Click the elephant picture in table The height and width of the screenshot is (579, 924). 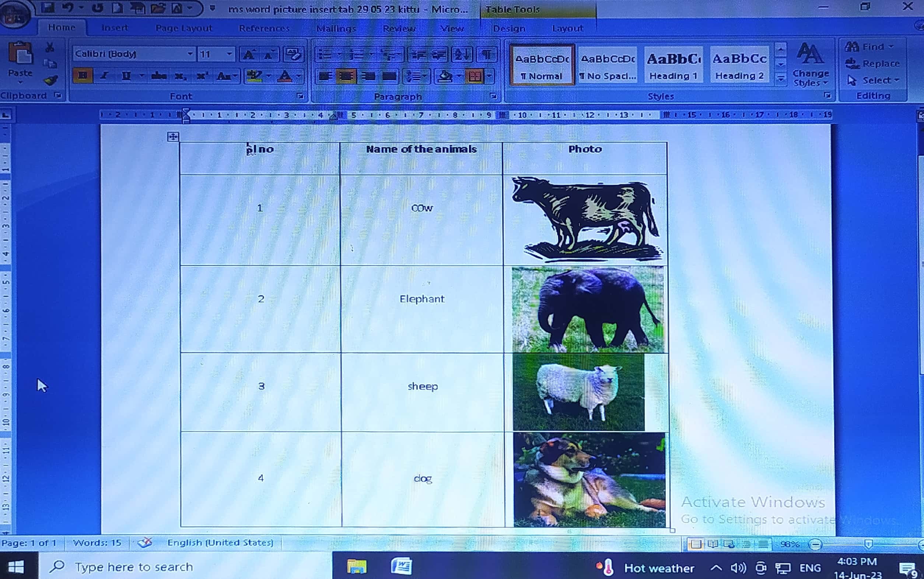click(588, 309)
